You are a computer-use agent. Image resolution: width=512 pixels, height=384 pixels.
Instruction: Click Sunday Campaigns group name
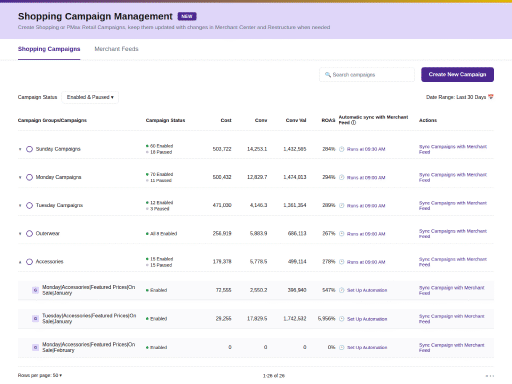(x=58, y=149)
